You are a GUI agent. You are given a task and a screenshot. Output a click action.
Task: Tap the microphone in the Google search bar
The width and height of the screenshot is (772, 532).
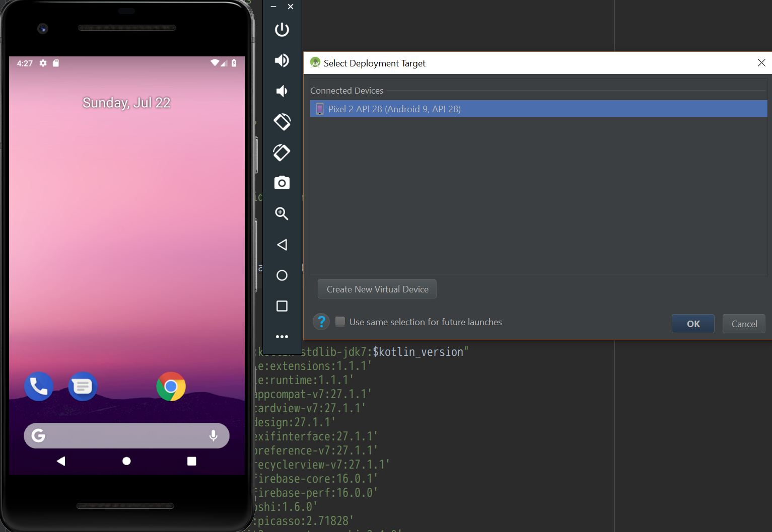coord(214,436)
